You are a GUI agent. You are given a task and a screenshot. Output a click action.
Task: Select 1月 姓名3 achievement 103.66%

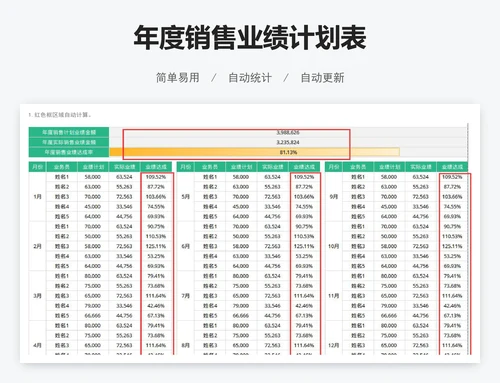pos(156,197)
